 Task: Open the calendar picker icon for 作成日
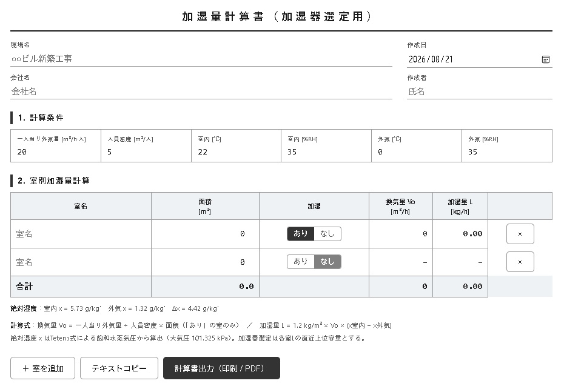click(545, 59)
